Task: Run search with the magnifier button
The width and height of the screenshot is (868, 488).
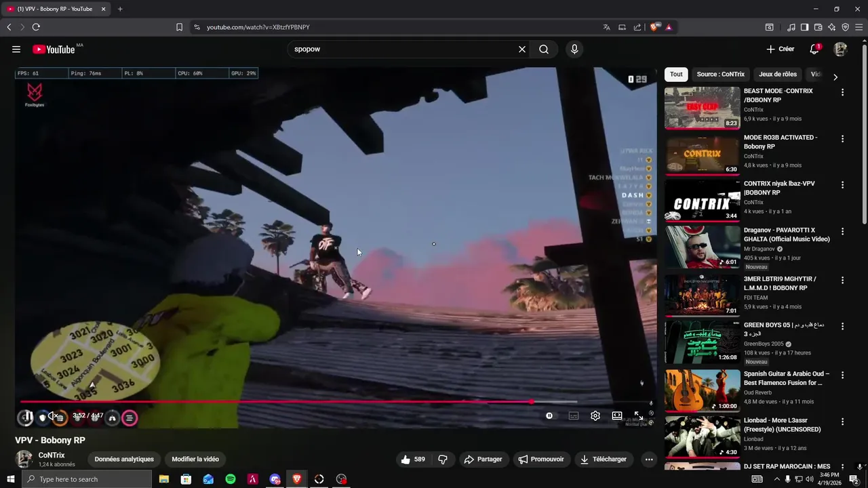Action: pyautogui.click(x=544, y=49)
